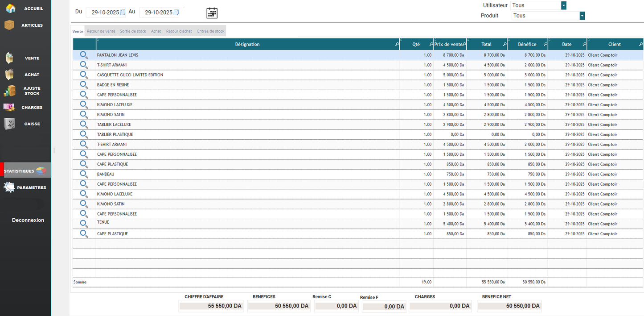The width and height of the screenshot is (644, 316).
Task: Click the Caisse safe icon
Action: 10,124
